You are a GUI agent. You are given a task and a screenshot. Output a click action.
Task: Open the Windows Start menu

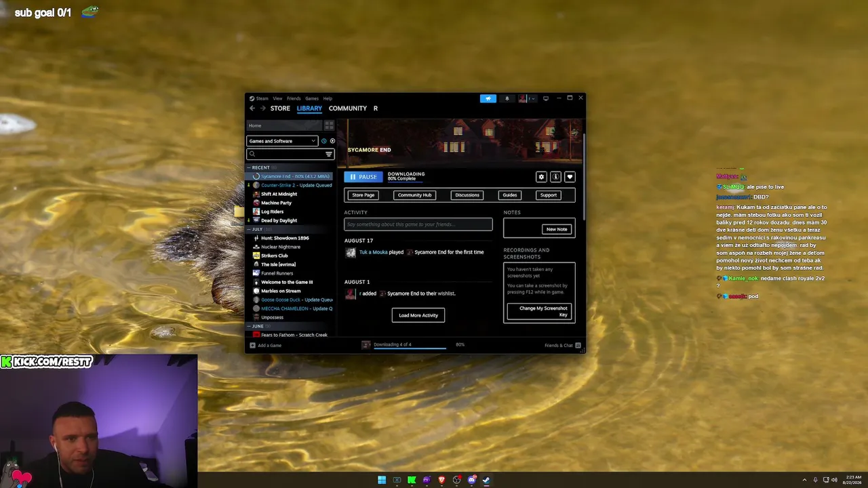tap(382, 481)
